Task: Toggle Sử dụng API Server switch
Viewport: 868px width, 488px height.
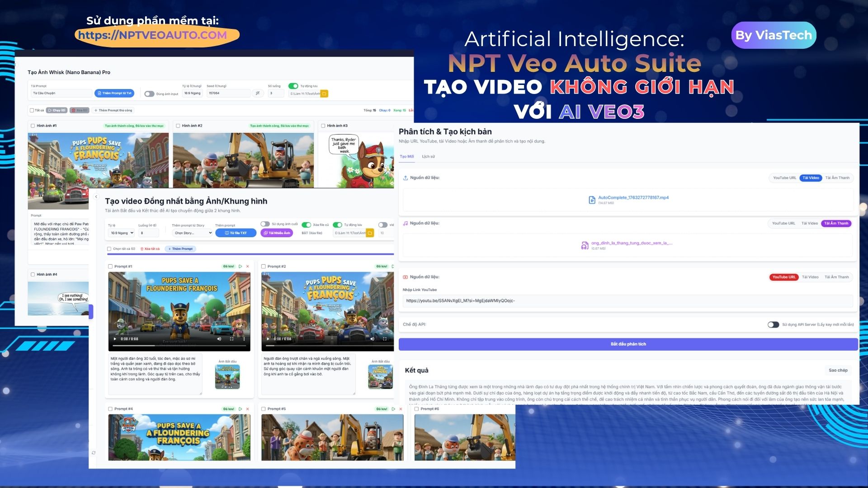Action: (x=773, y=324)
